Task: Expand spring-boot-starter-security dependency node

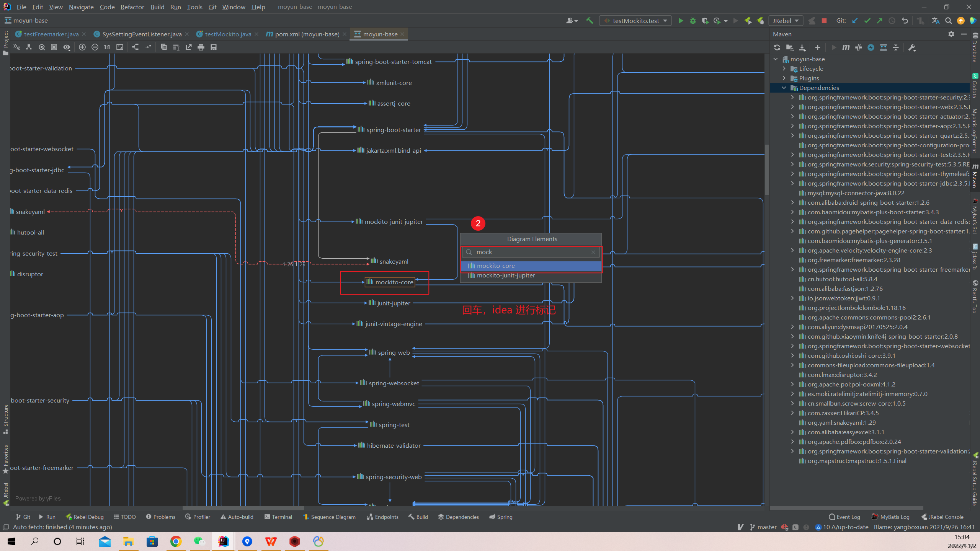Action: [792, 98]
